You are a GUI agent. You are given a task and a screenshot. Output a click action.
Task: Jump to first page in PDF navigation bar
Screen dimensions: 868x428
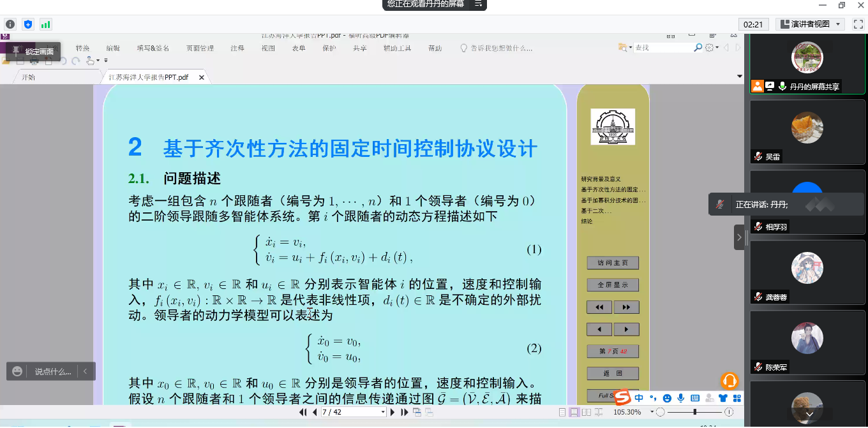point(303,413)
